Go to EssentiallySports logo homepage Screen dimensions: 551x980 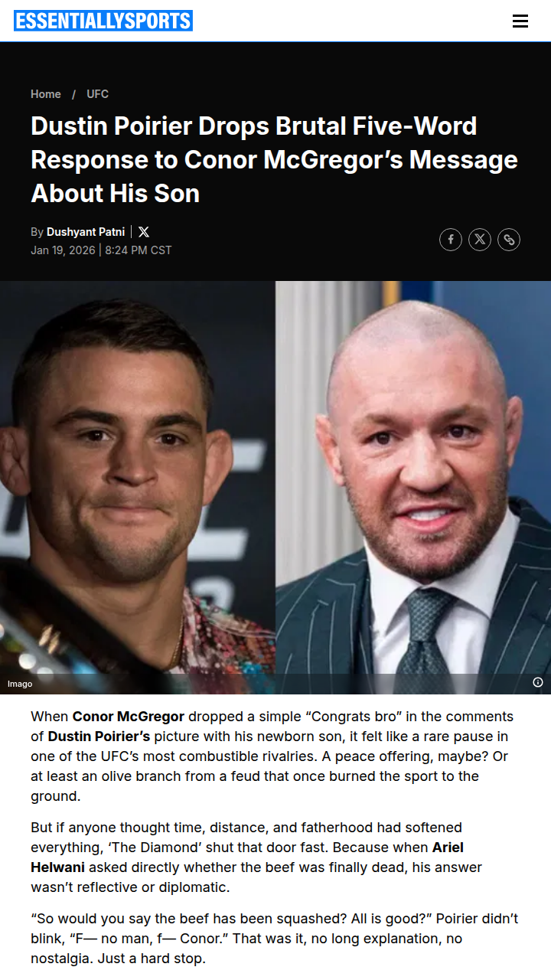click(x=103, y=21)
